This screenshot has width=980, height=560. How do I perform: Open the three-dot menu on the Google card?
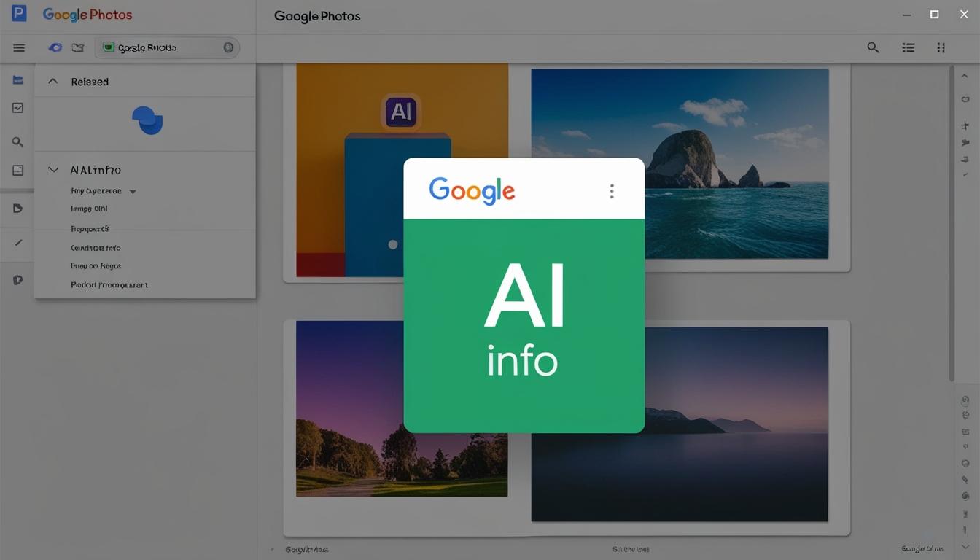[x=612, y=191]
